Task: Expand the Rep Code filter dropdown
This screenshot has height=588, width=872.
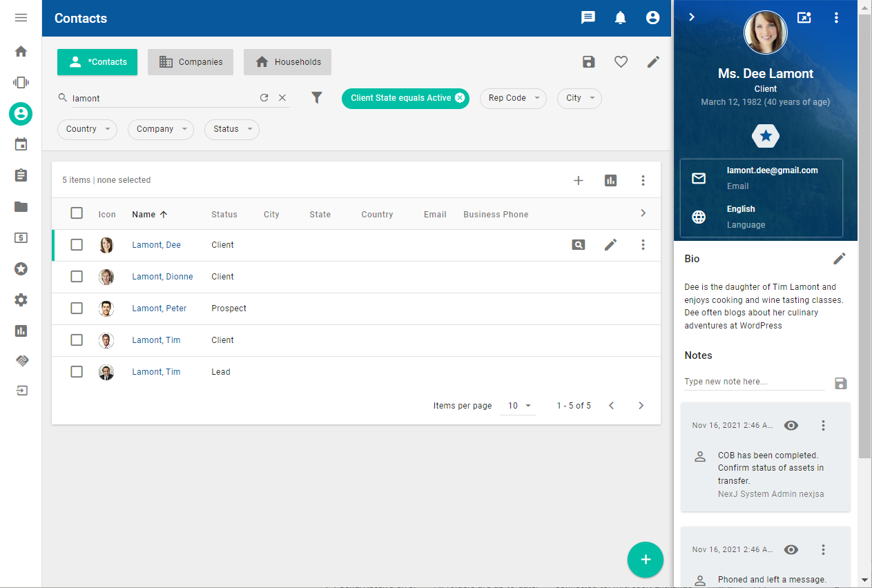Action: pyautogui.click(x=513, y=98)
